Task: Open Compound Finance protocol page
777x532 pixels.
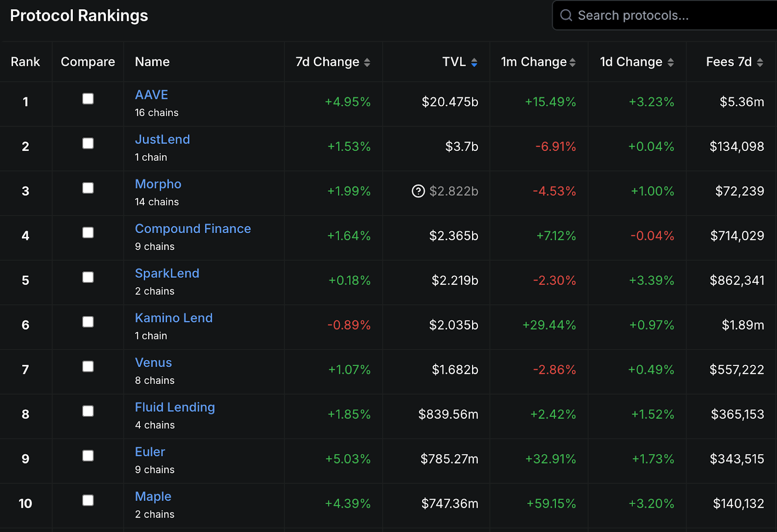Action: tap(193, 229)
